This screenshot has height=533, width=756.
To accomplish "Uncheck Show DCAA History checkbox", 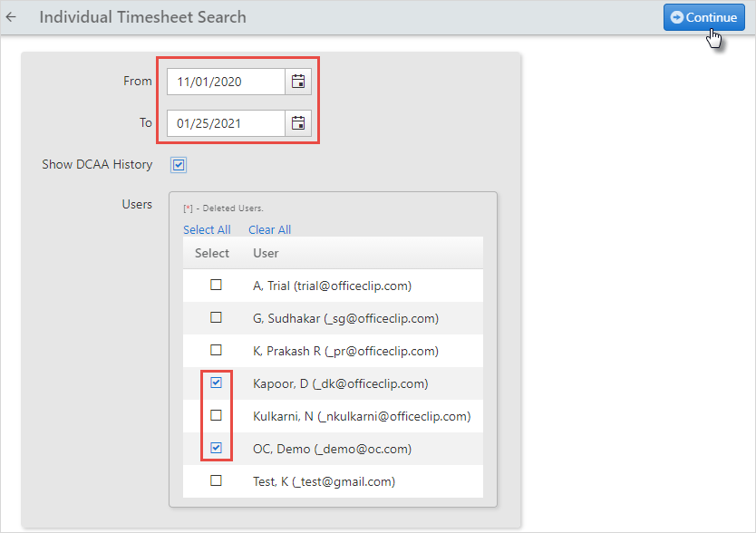I will 179,165.
